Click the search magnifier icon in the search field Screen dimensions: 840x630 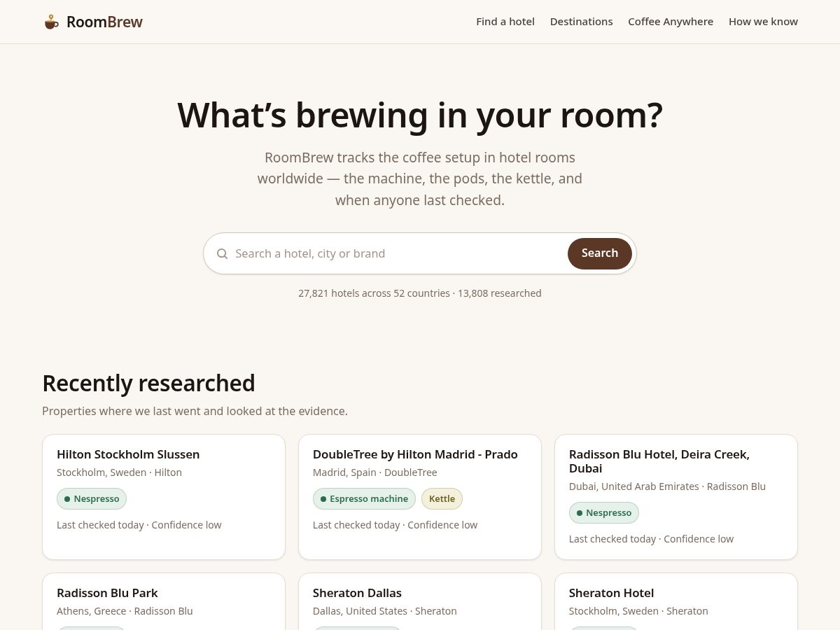[222, 253]
